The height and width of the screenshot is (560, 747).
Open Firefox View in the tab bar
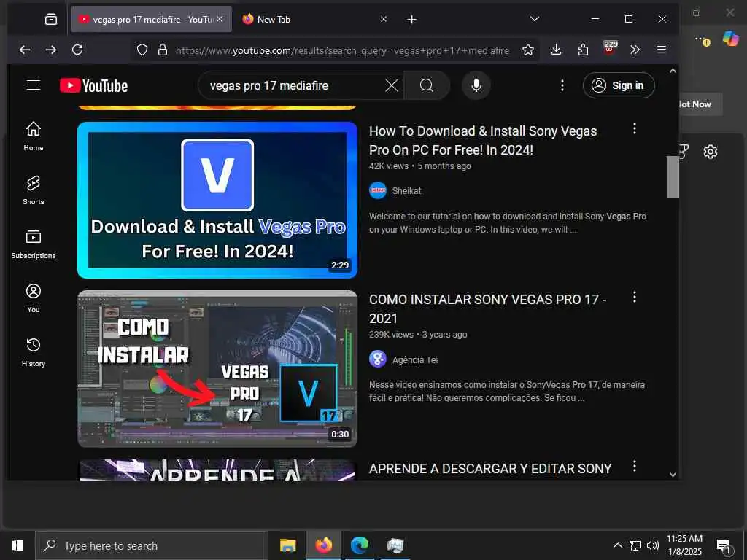click(x=51, y=19)
